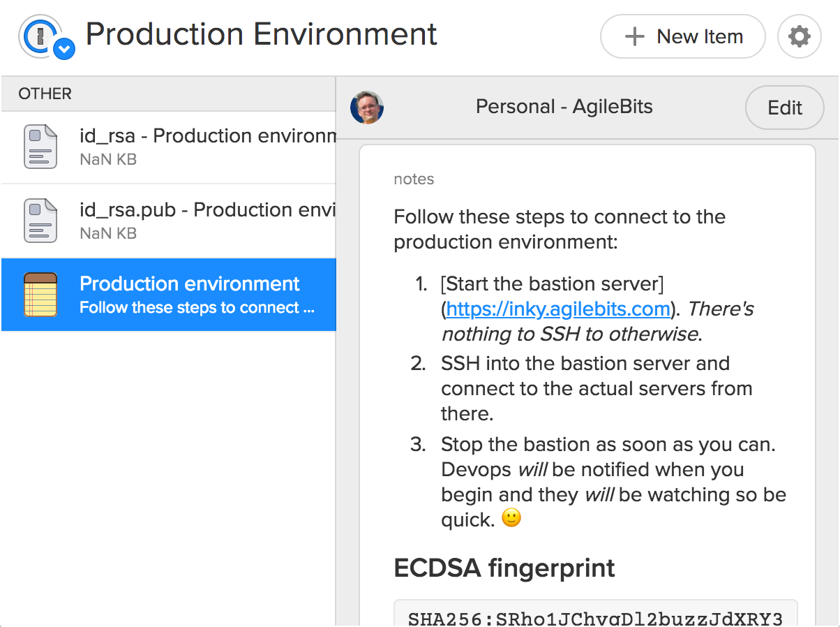The width and height of the screenshot is (840, 627).
Task: Select the id_rsa.pub document item
Action: (169, 221)
